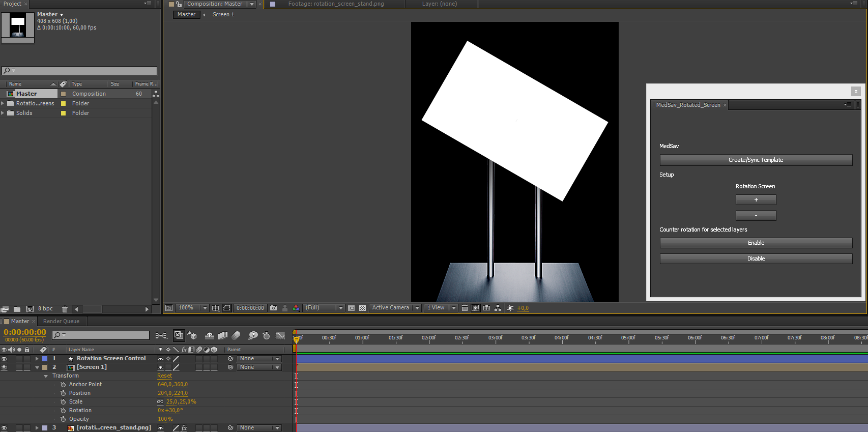Open Composition Flowchart from viewer bar
The width and height of the screenshot is (868, 432).
pos(498,308)
